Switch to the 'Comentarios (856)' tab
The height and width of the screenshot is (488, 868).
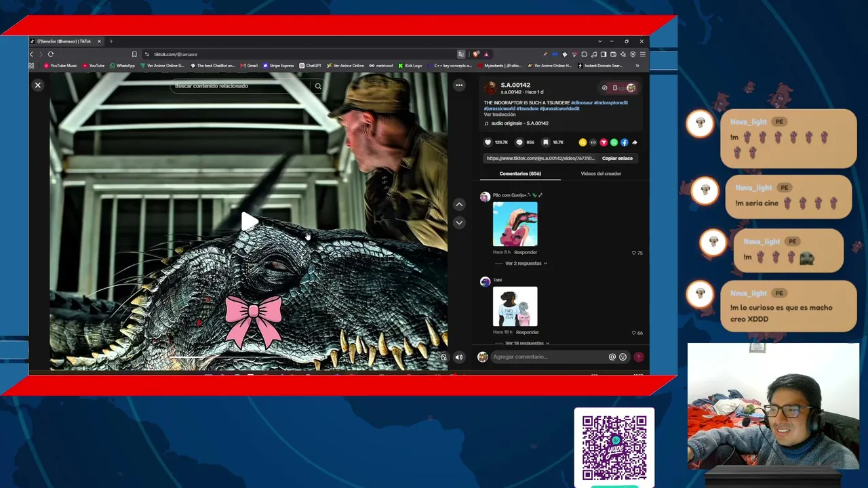(520, 174)
